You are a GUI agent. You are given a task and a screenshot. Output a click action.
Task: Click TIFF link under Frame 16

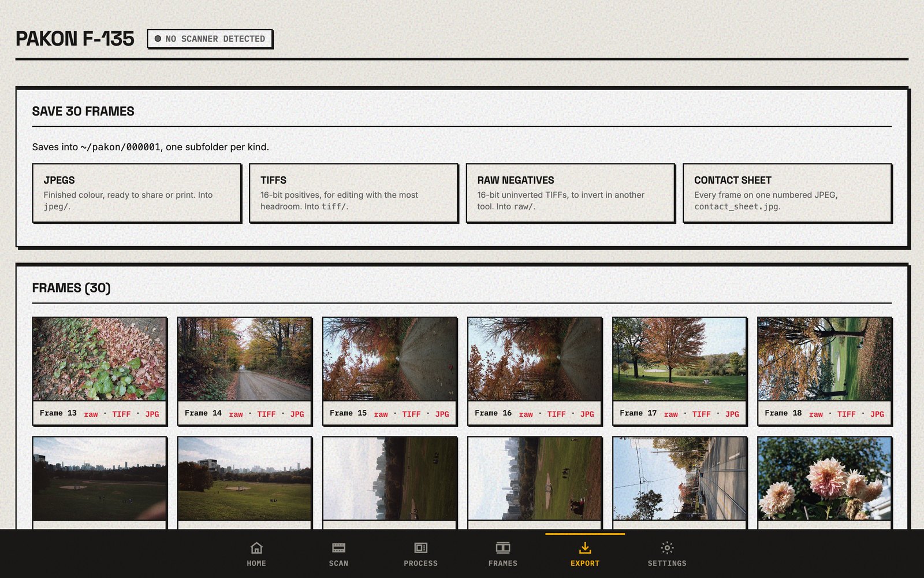click(x=556, y=414)
